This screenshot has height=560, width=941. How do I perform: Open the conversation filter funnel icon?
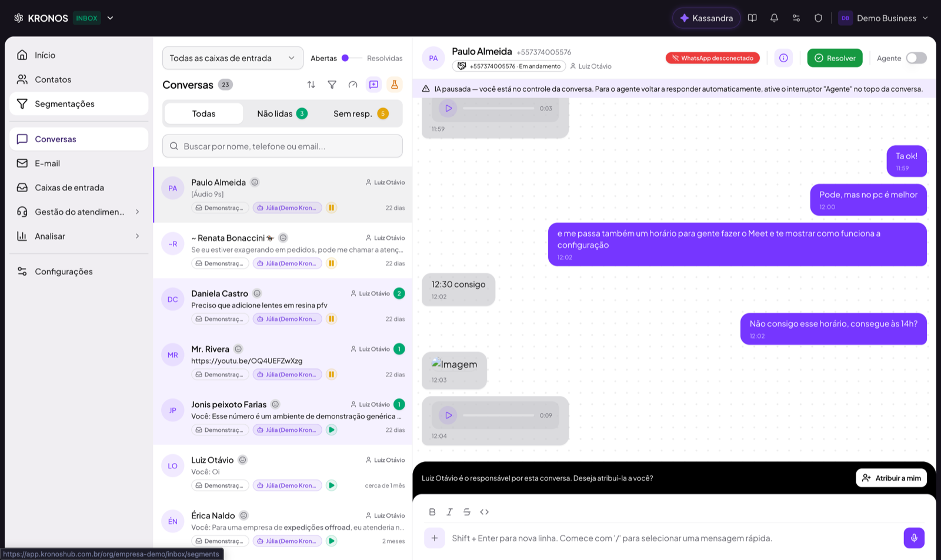(332, 85)
